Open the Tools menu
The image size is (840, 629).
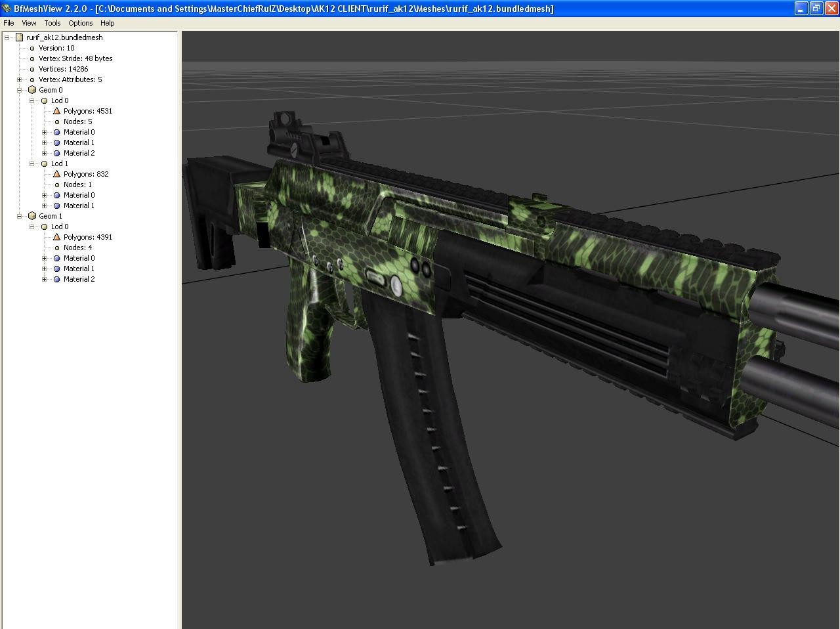(x=52, y=23)
